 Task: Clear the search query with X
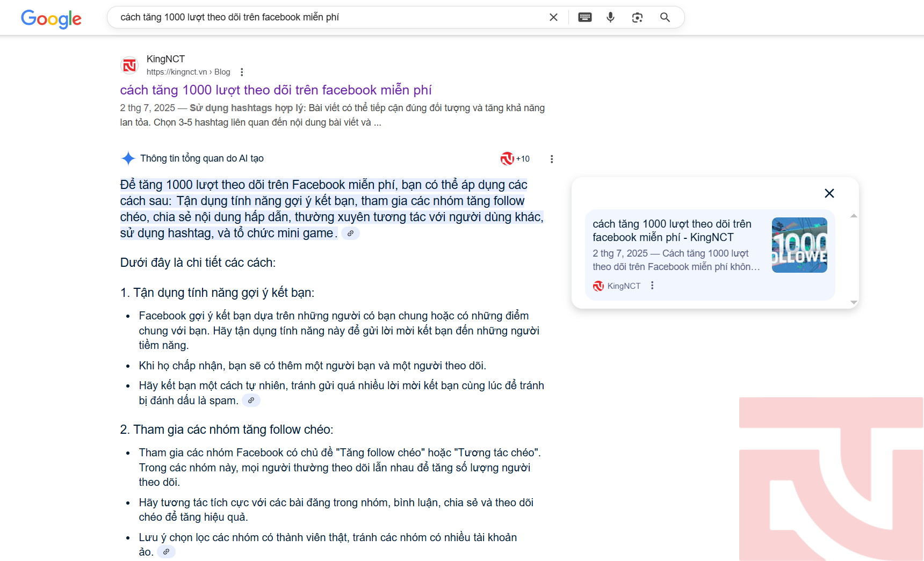click(553, 17)
